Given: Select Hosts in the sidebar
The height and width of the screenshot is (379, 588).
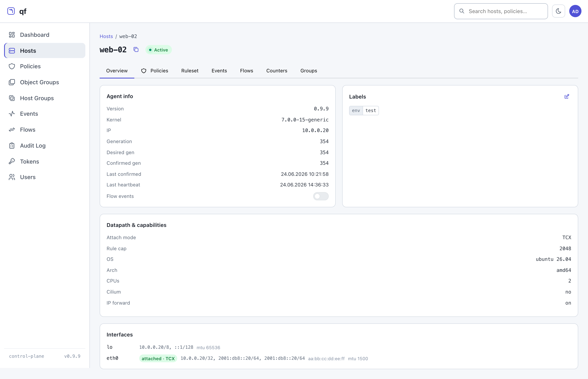Looking at the screenshot, I should (45, 51).
